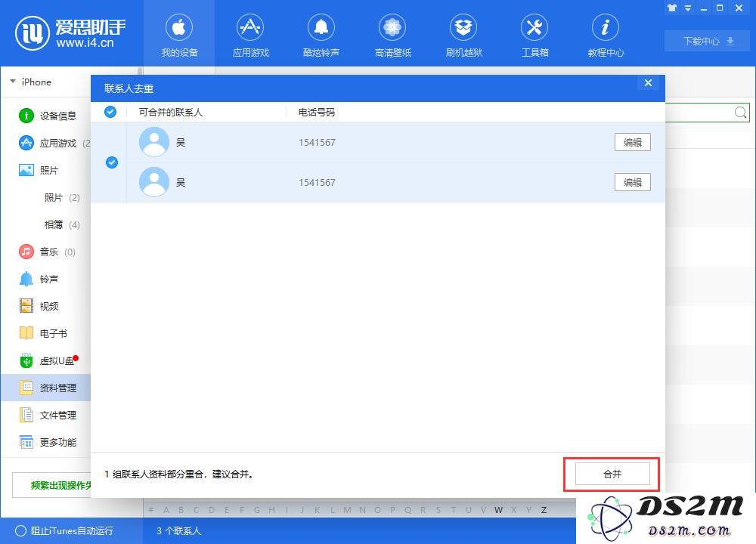Select 设备信息 in the sidebar
This screenshot has width=756, height=544.
[47, 116]
